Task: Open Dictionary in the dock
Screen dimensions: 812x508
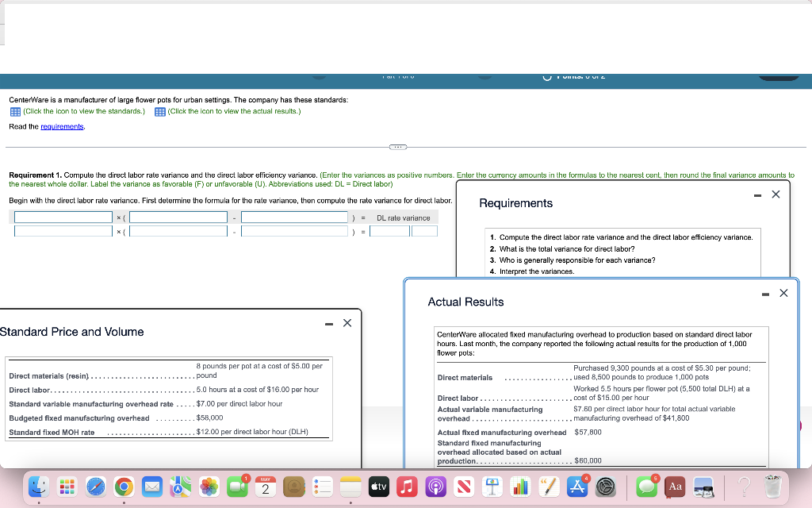Action: 676,487
